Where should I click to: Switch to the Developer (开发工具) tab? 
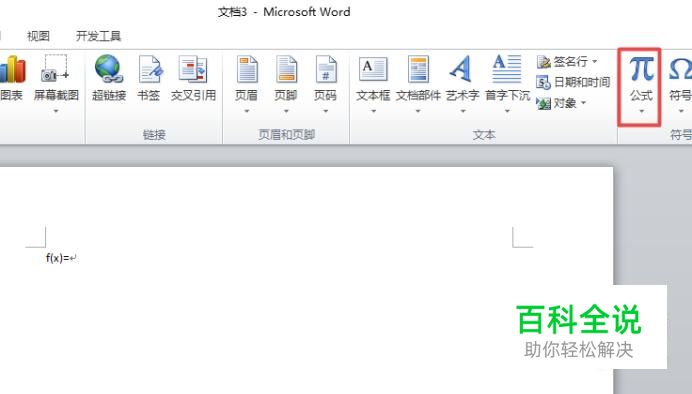point(98,36)
